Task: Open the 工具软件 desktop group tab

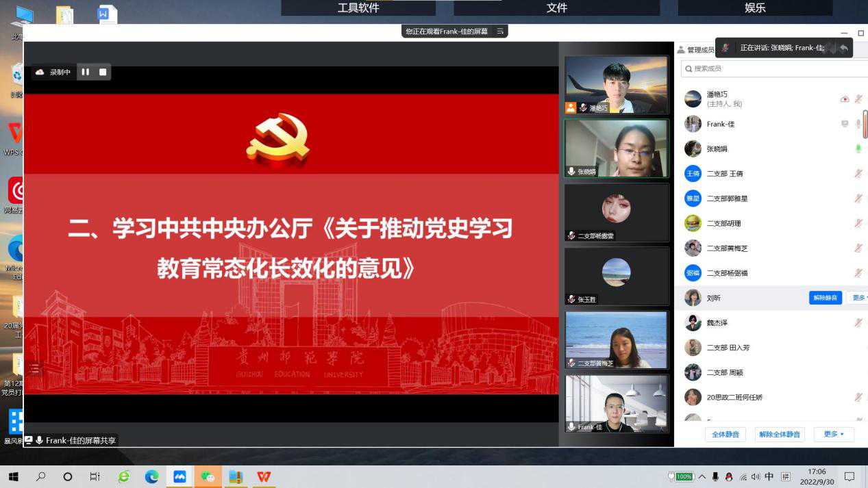Action: 358,8
